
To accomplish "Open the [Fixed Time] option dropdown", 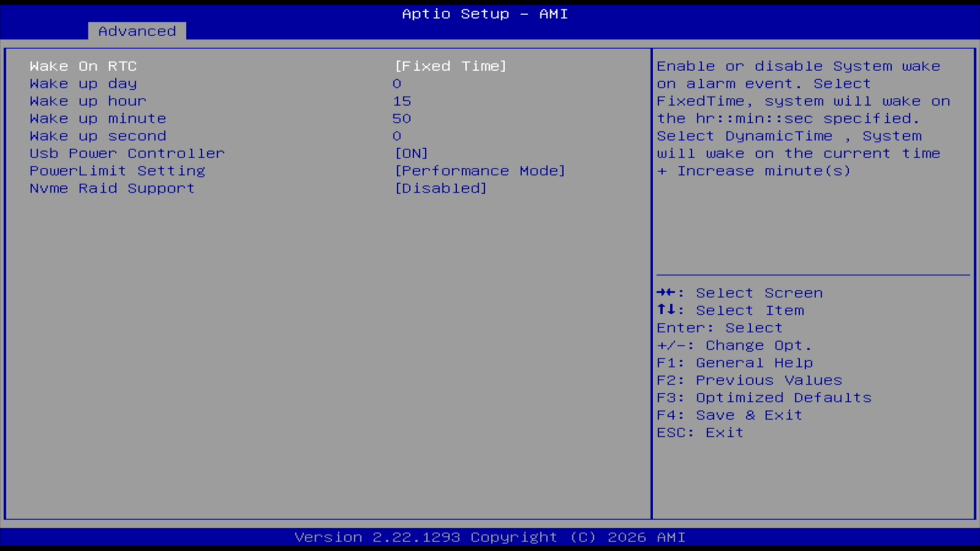I will point(450,66).
